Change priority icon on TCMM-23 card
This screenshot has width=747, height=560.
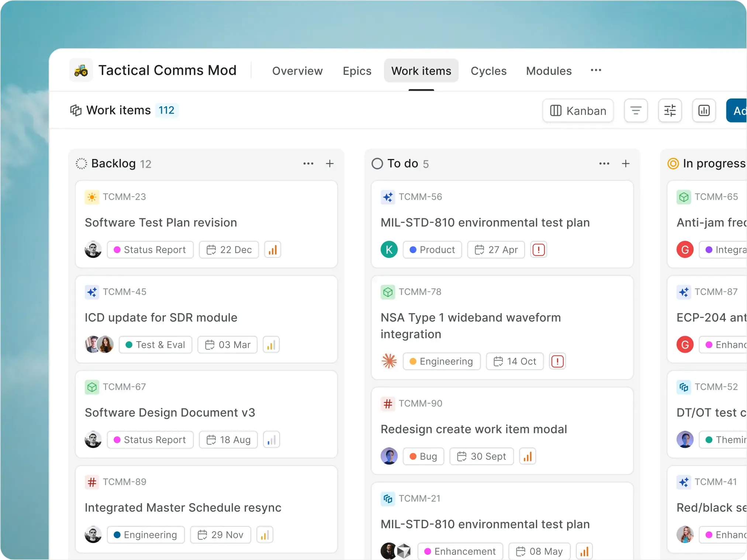[x=273, y=250]
